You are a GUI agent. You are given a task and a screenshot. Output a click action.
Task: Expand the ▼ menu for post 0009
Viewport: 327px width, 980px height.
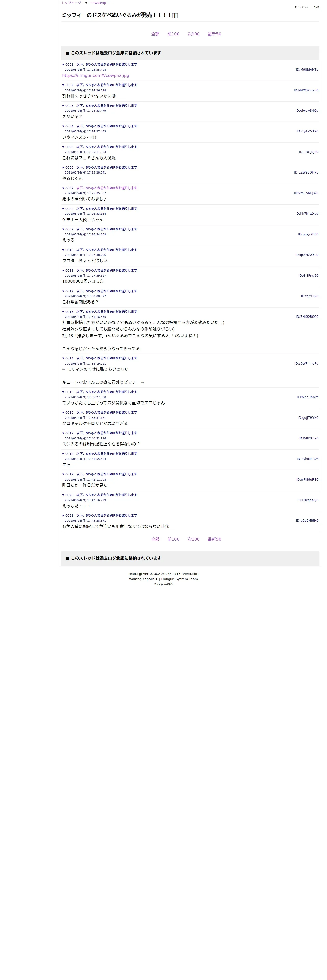pyautogui.click(x=63, y=229)
